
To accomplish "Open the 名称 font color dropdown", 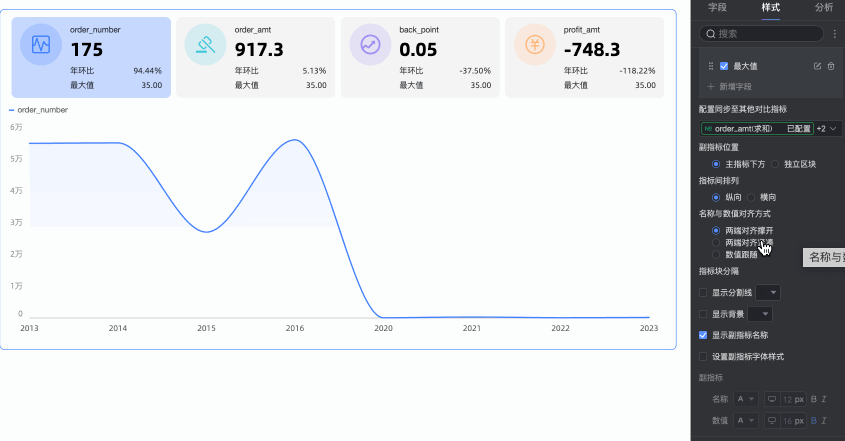I will (745, 399).
